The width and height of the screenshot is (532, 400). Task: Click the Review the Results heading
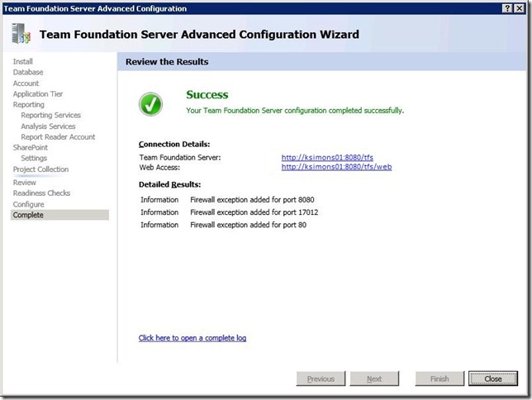[167, 62]
